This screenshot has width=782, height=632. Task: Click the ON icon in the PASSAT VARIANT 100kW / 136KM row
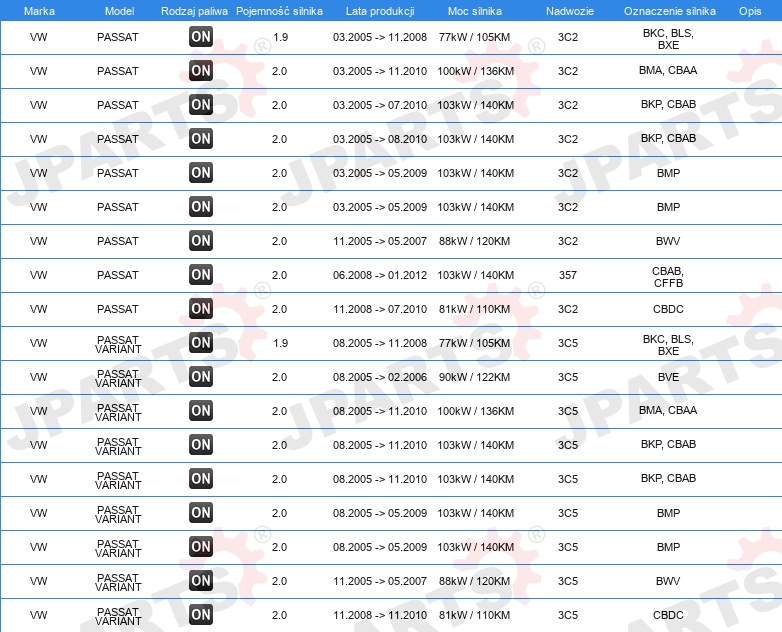coord(200,410)
